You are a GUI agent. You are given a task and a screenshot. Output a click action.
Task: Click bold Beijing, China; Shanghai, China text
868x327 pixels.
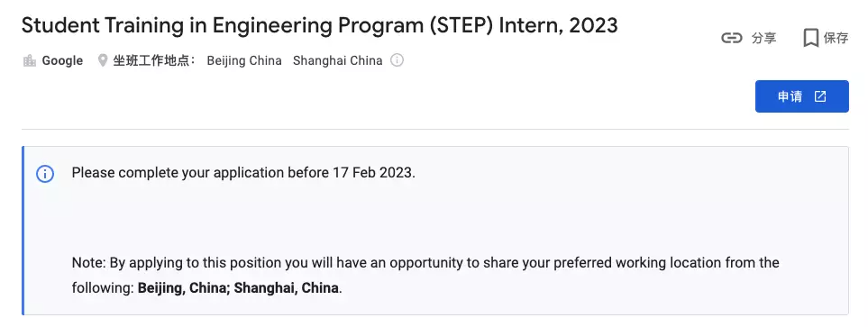click(x=238, y=288)
